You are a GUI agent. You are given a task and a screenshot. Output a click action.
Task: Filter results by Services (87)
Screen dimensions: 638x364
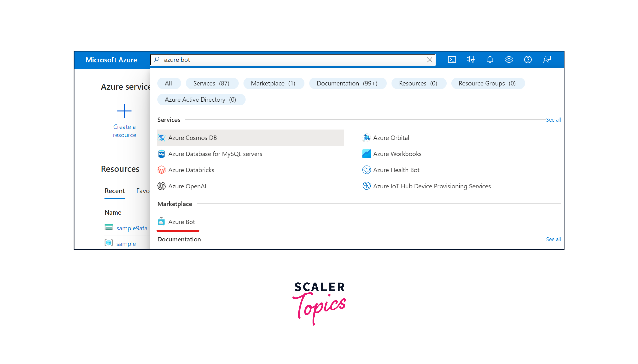[x=211, y=83]
